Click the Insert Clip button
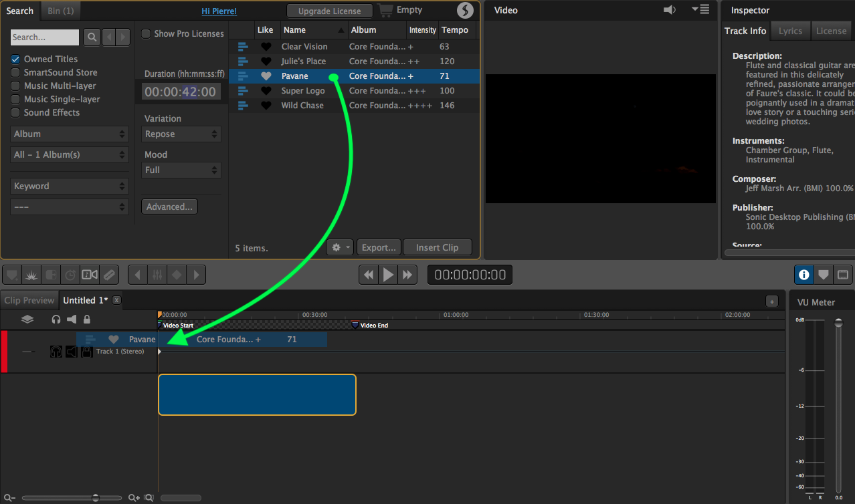 pyautogui.click(x=438, y=247)
